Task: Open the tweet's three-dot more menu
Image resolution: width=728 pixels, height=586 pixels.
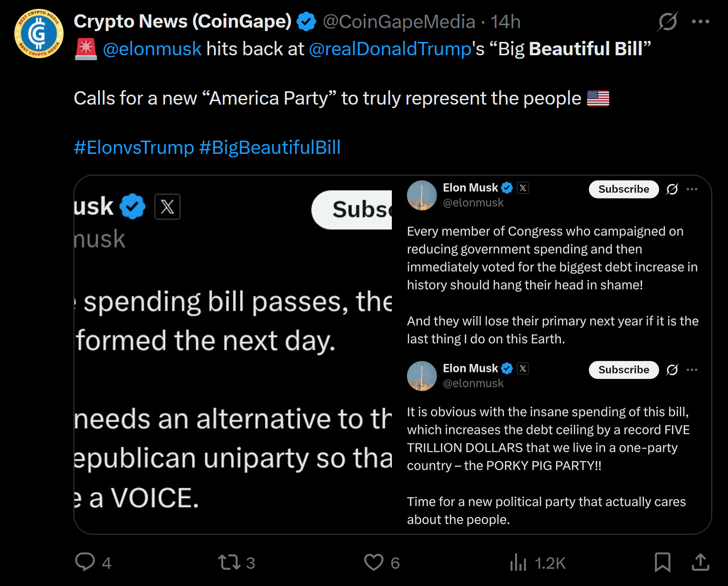Action: (700, 22)
